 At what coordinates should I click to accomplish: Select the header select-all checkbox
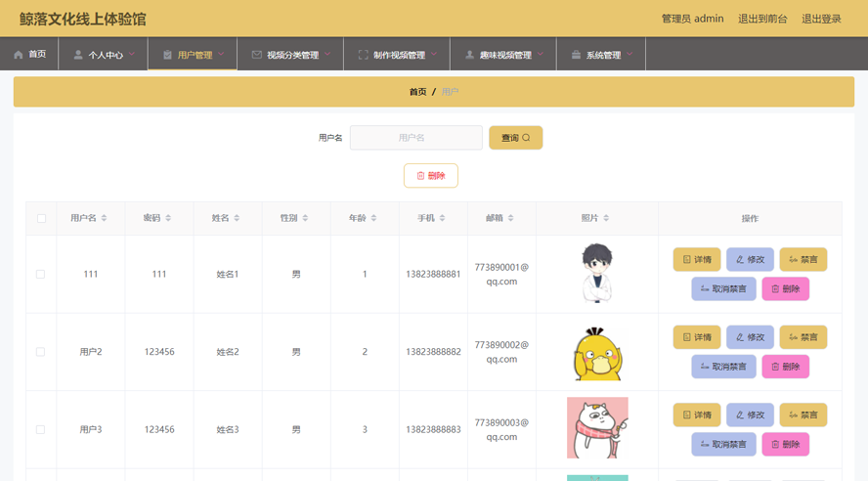pyautogui.click(x=41, y=218)
